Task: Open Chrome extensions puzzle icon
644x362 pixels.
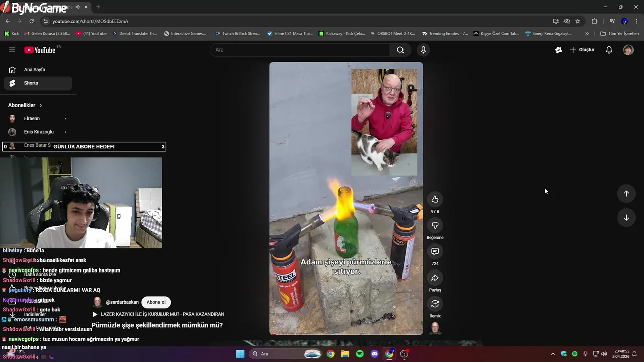Action: point(595,21)
